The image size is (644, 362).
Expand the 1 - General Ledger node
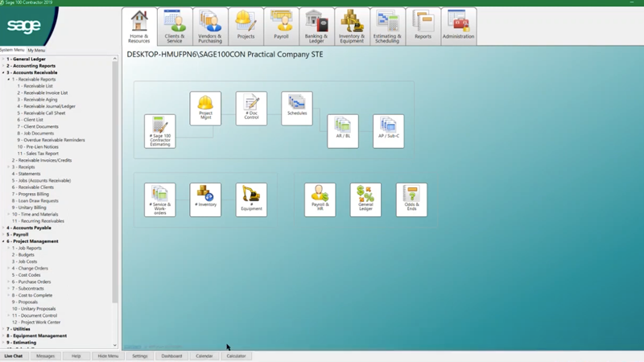pos(3,59)
